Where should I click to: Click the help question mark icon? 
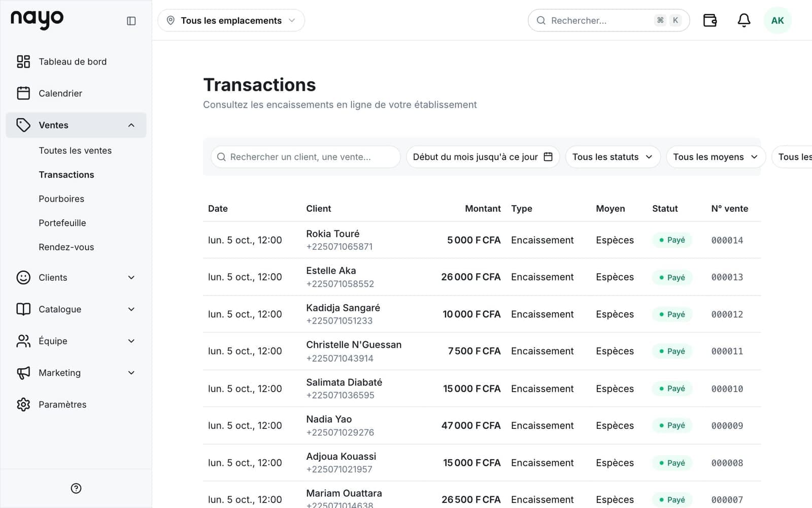point(76,488)
